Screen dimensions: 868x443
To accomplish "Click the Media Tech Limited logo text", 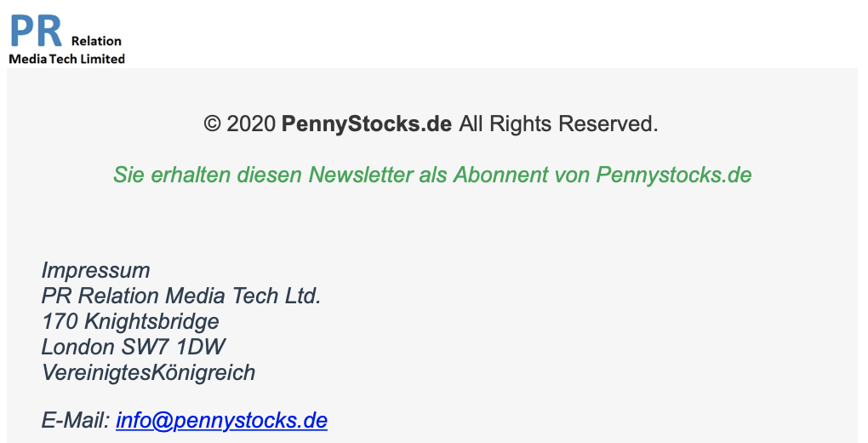I will [x=66, y=59].
